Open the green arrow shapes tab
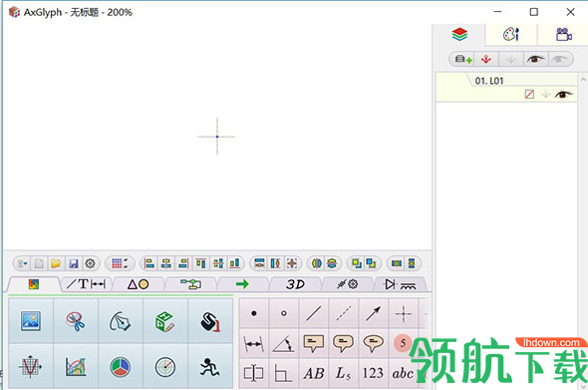This screenshot has width=588, height=390. [242, 284]
